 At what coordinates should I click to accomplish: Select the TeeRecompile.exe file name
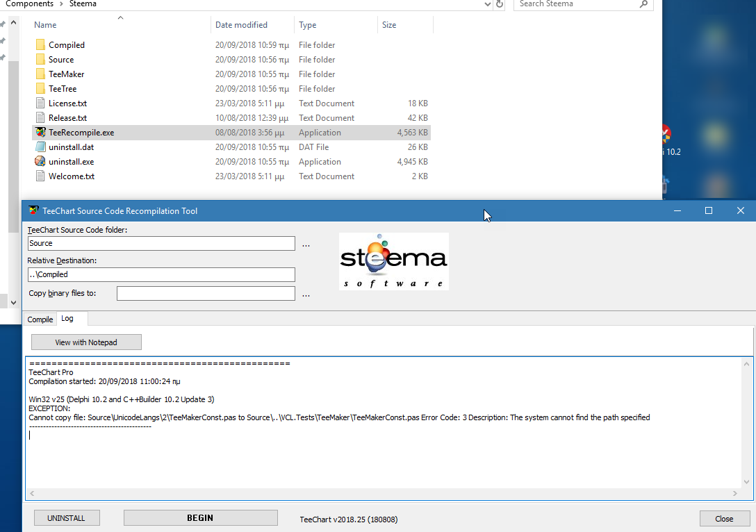pos(81,133)
